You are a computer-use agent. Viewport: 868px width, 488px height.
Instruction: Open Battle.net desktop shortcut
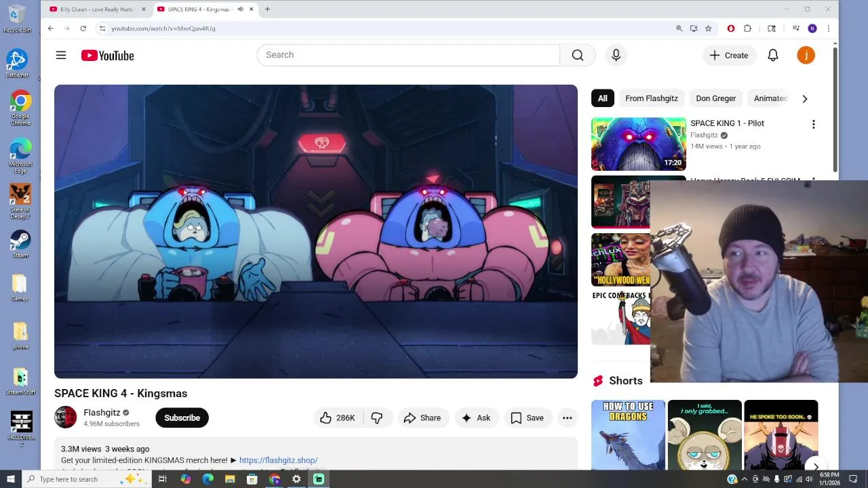point(18,63)
